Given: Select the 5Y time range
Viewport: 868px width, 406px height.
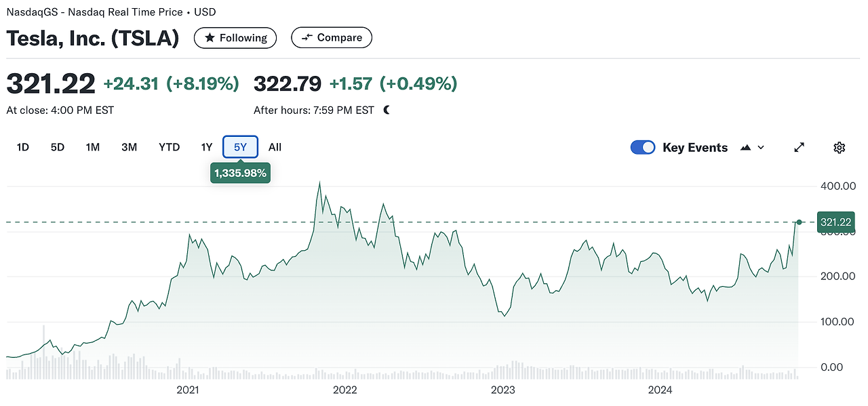Looking at the screenshot, I should pyautogui.click(x=241, y=147).
